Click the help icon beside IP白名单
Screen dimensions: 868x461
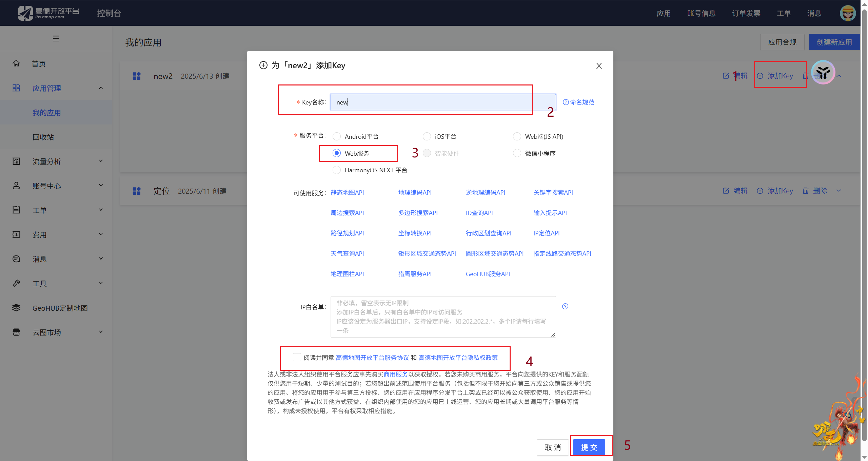565,306
